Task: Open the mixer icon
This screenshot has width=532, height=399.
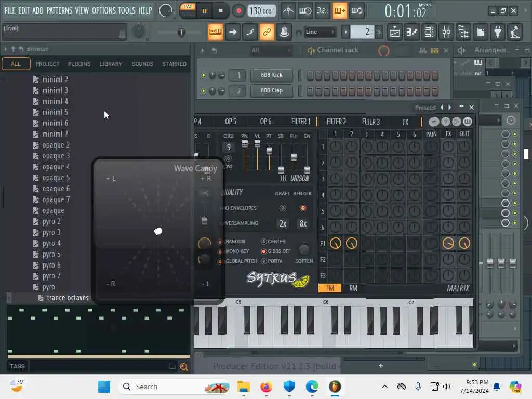Action: (x=446, y=32)
